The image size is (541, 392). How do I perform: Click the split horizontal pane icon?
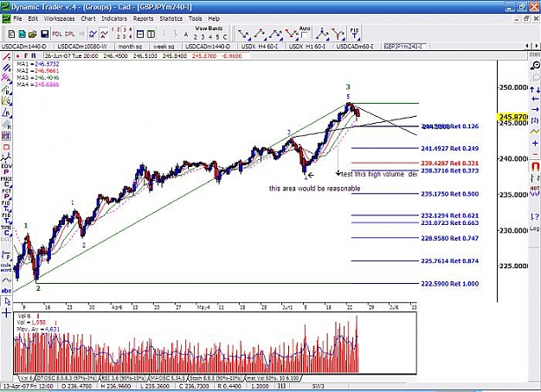pos(140,34)
